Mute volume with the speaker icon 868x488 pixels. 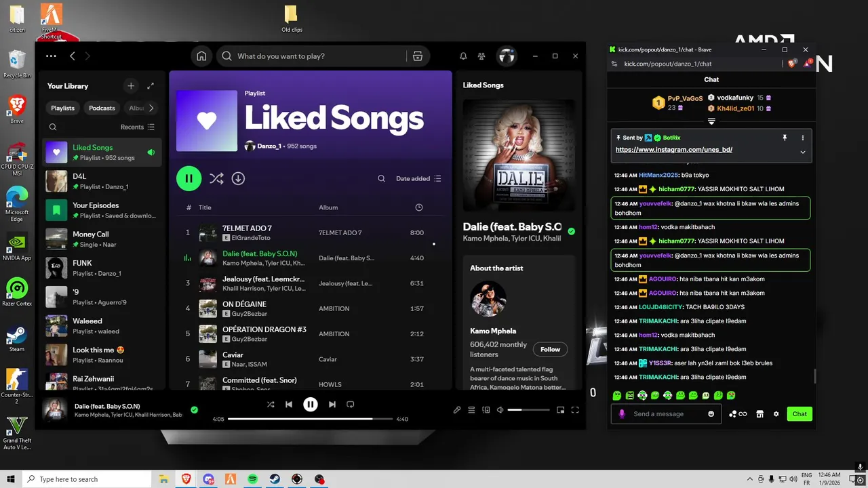coord(500,409)
